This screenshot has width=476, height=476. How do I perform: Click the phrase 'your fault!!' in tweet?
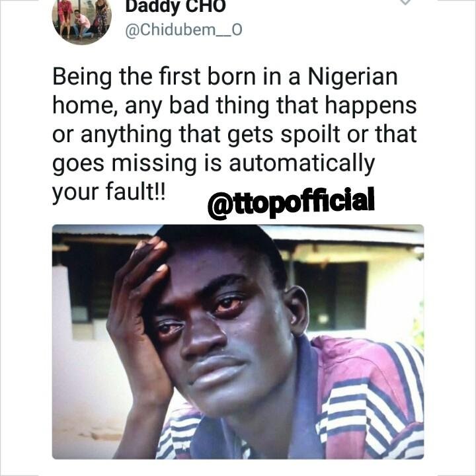coord(109,192)
